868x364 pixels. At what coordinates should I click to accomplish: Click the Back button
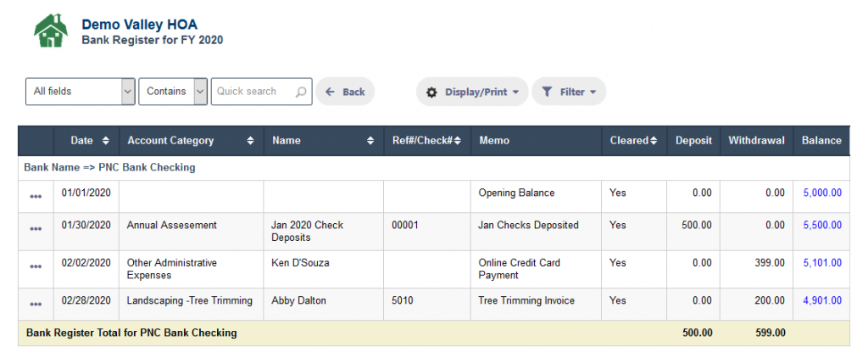point(345,92)
